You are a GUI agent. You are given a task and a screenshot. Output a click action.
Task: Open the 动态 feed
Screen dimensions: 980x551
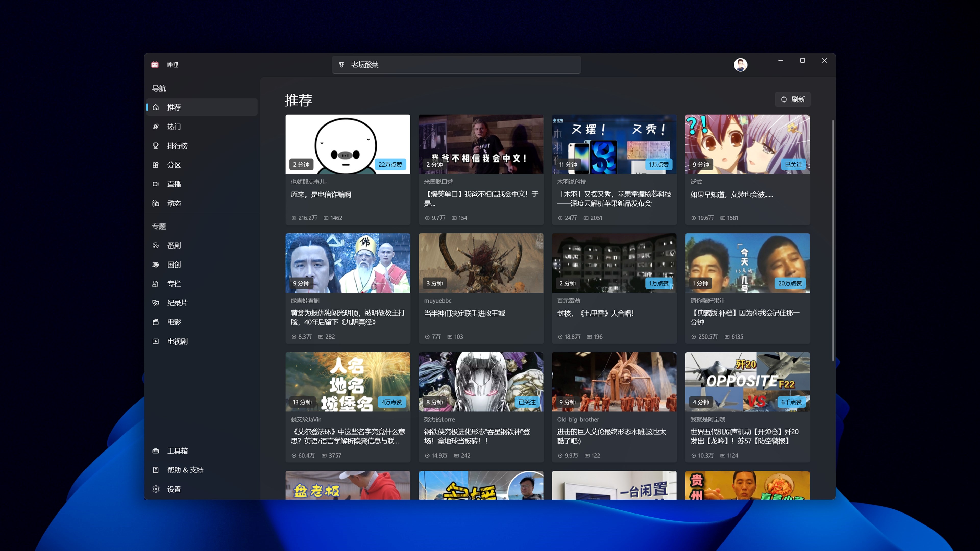(202, 203)
